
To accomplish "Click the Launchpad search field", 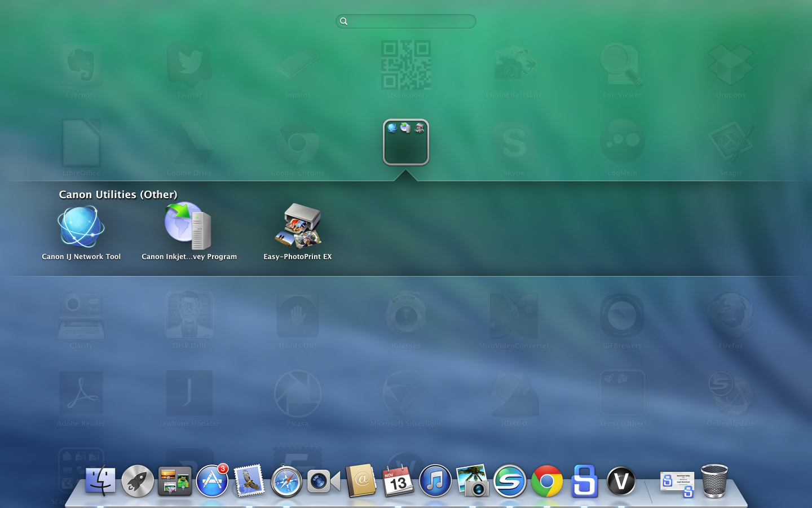I will [406, 21].
